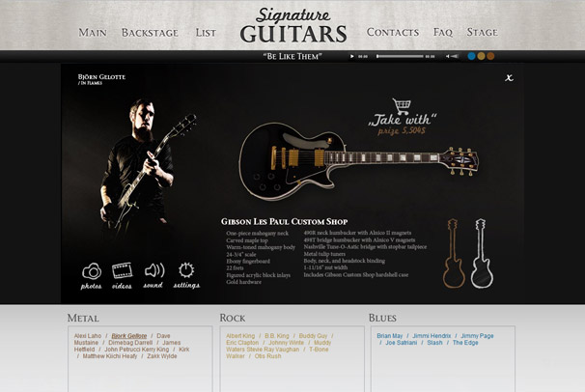Open the videos film strip icon
This screenshot has width=585, height=392.
point(122,270)
